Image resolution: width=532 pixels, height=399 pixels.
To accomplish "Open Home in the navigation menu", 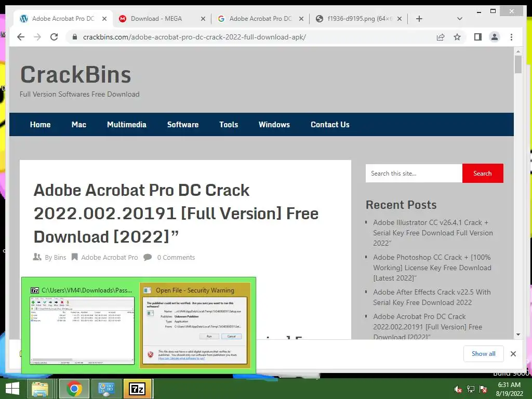I will pyautogui.click(x=40, y=125).
